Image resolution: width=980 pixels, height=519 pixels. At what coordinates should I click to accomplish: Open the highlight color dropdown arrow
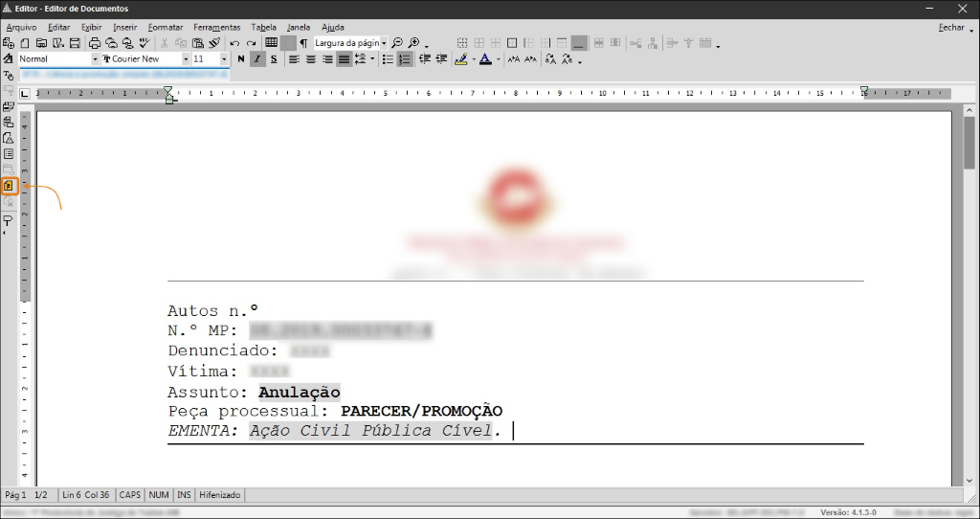click(474, 60)
